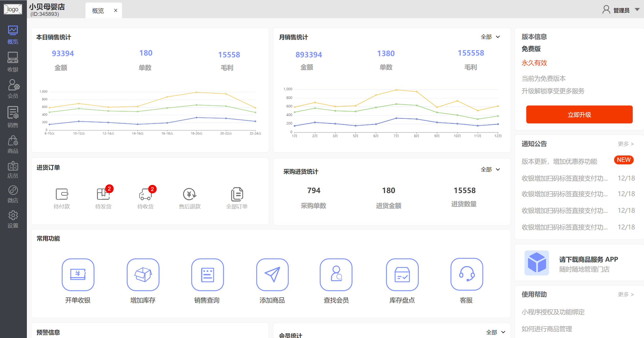Image resolution: width=644 pixels, height=338 pixels.
Task: Open 采购进货统计 全部 filter dropdown
Action: 490,170
